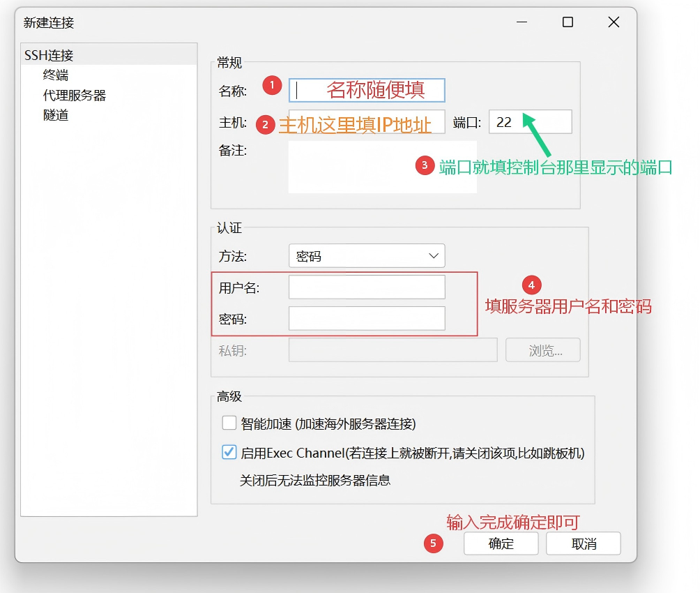700x593 pixels.
Task: Select SSH连接 in the left tree
Action: pos(49,55)
